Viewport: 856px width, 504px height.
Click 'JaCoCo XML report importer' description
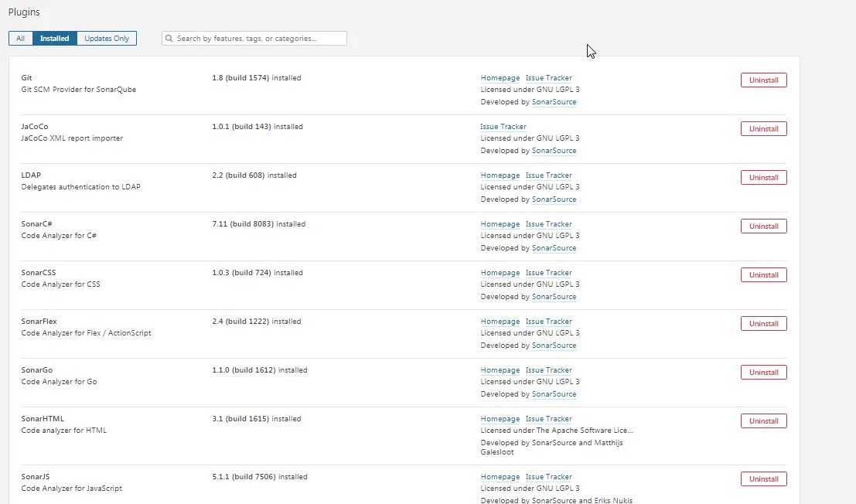click(x=72, y=138)
